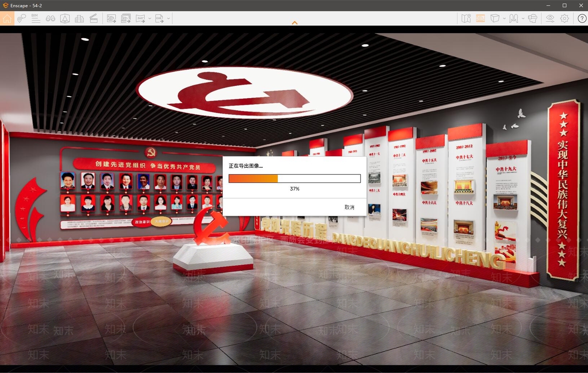Open the Mini Map icon
This screenshot has height=373, width=588.
pyautogui.click(x=466, y=18)
